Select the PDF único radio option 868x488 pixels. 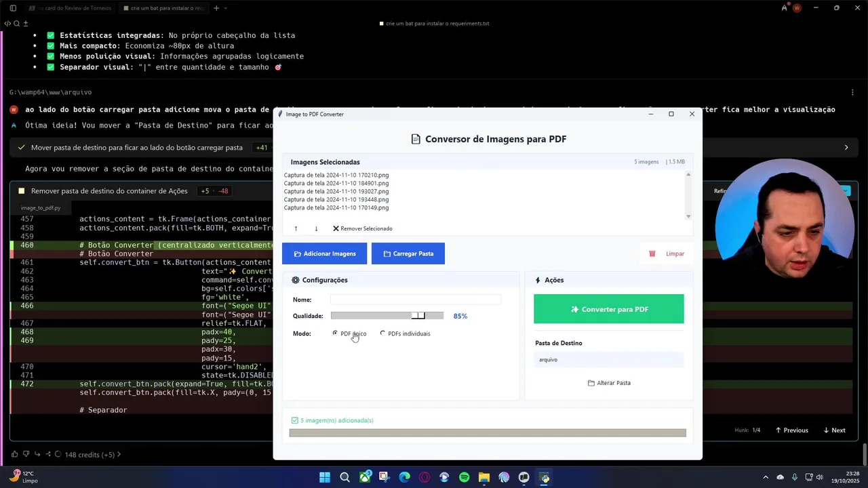click(x=349, y=333)
